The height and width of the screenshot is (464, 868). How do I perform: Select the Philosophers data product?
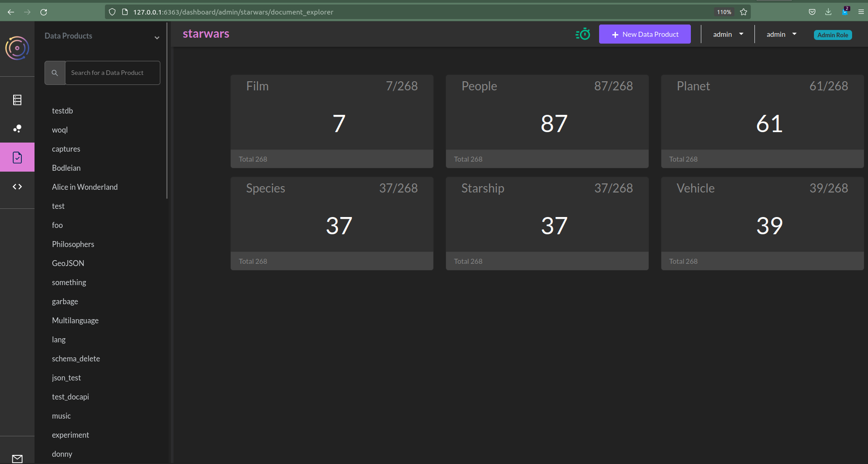click(73, 244)
